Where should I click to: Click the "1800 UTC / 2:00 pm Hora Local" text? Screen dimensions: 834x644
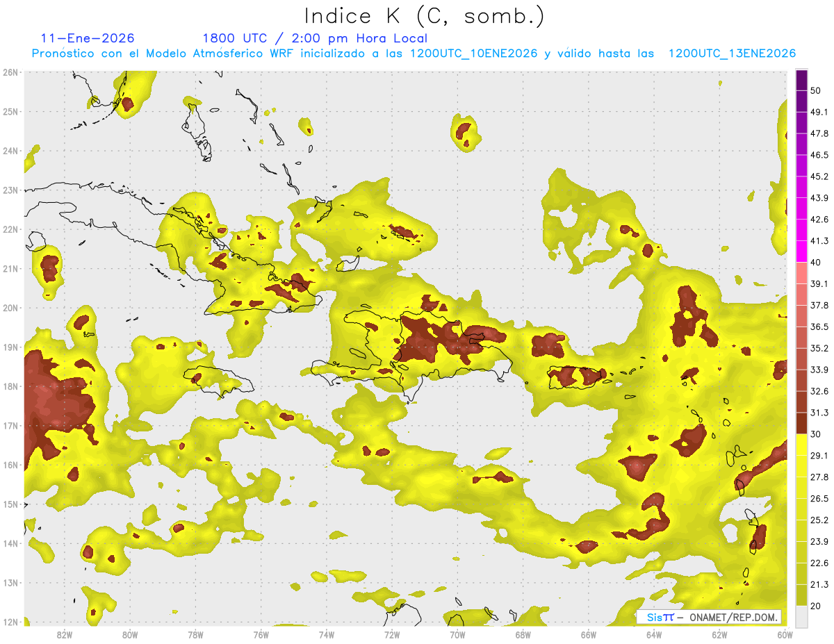pos(315,39)
